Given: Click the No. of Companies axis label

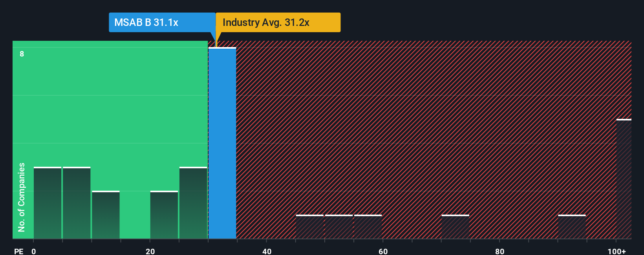Looking at the screenshot, I should click(22, 197).
